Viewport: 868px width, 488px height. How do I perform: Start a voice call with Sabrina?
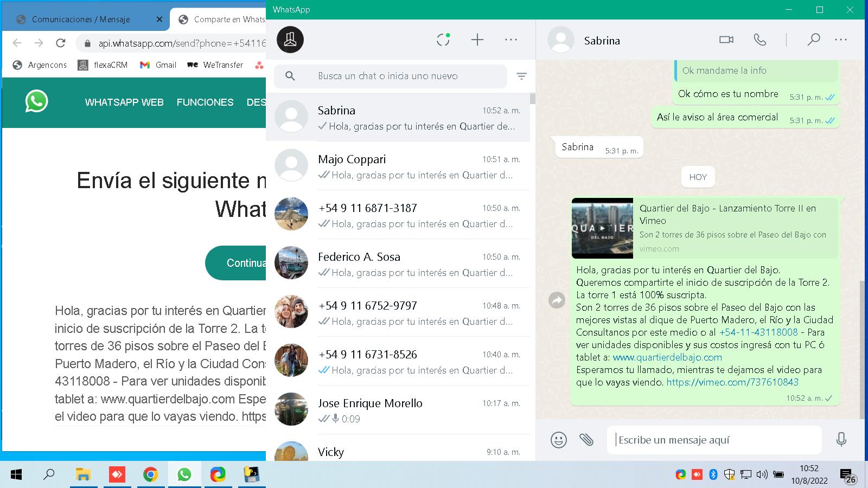(760, 40)
